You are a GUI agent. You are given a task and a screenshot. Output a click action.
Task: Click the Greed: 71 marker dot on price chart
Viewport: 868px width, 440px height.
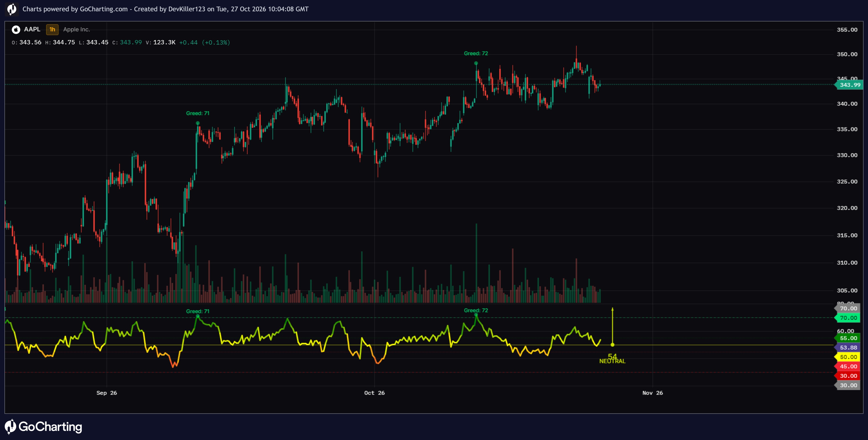click(198, 123)
